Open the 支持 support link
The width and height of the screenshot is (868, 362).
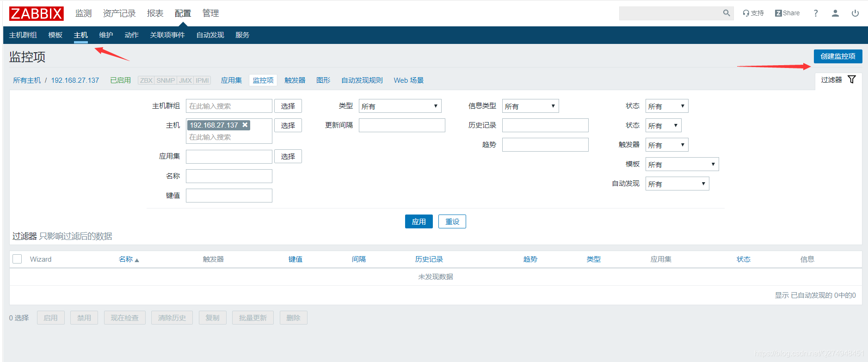753,13
